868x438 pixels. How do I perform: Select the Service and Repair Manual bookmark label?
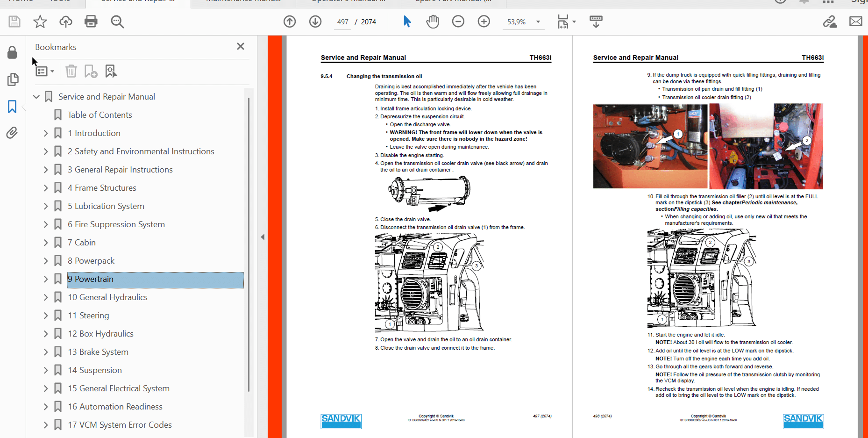click(x=107, y=97)
